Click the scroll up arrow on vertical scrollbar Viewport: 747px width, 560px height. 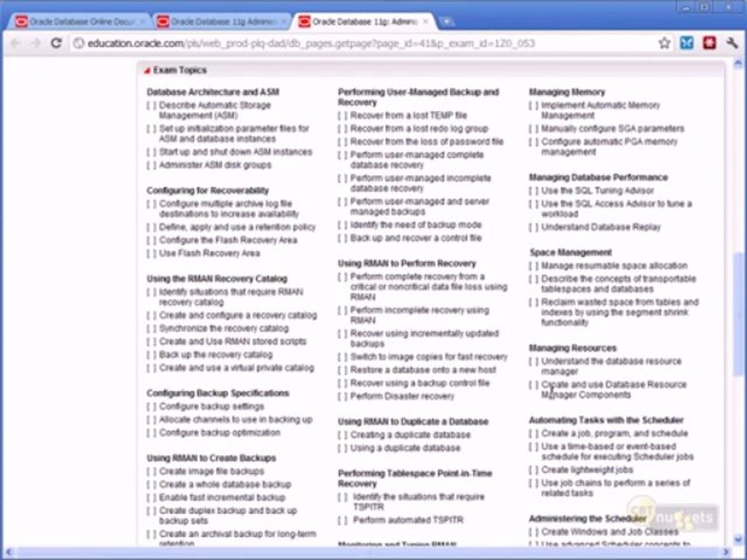click(738, 63)
